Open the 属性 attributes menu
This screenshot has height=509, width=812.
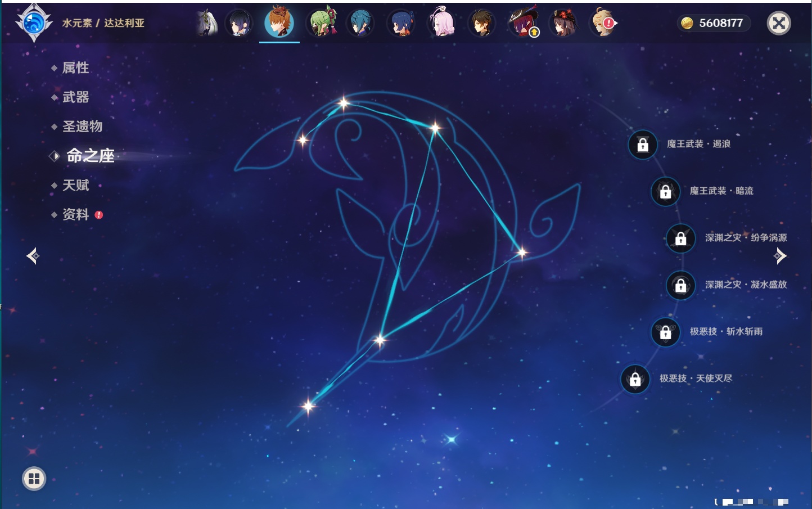(x=75, y=68)
